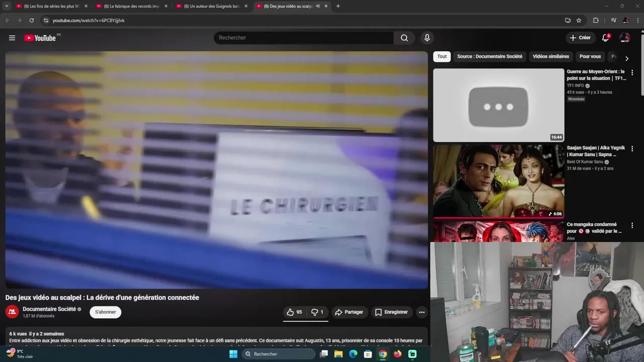
Task: Reload the page in browser toolbar
Action: [31, 20]
